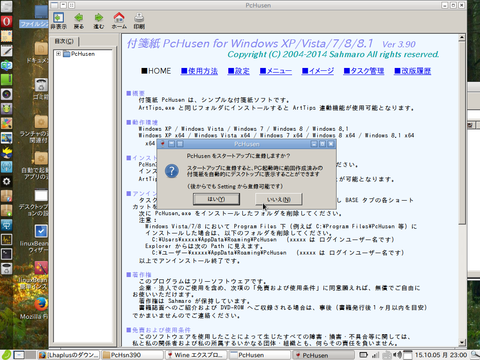480x360 pixels.
Task: Click the PcHusen dialog title icon
Action: coord(163,144)
